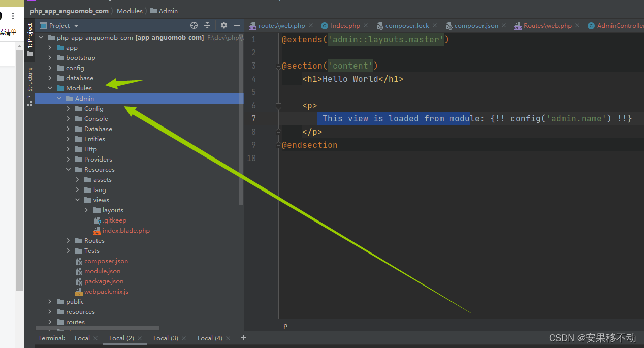Expand the app folder
Screen dimensions: 644x348
pyautogui.click(x=50, y=48)
